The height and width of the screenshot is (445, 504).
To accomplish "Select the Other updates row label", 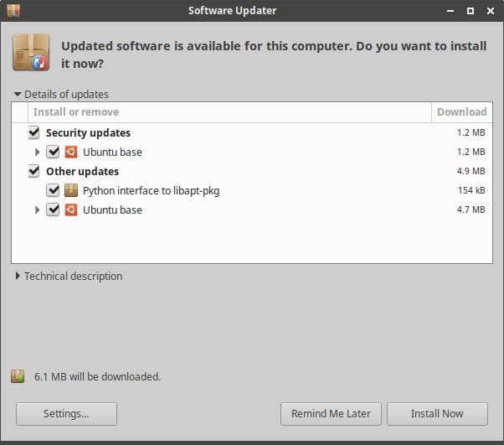I will pyautogui.click(x=82, y=172).
